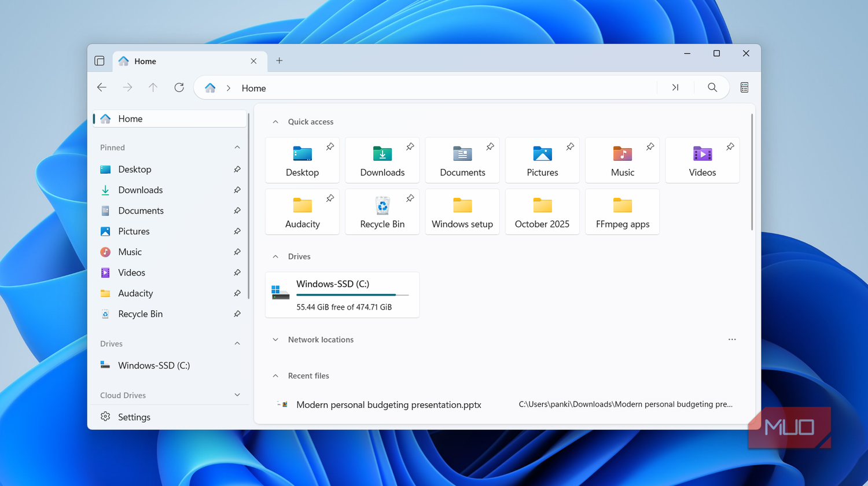868x486 pixels.
Task: Expand the Network locations section
Action: tap(275, 340)
